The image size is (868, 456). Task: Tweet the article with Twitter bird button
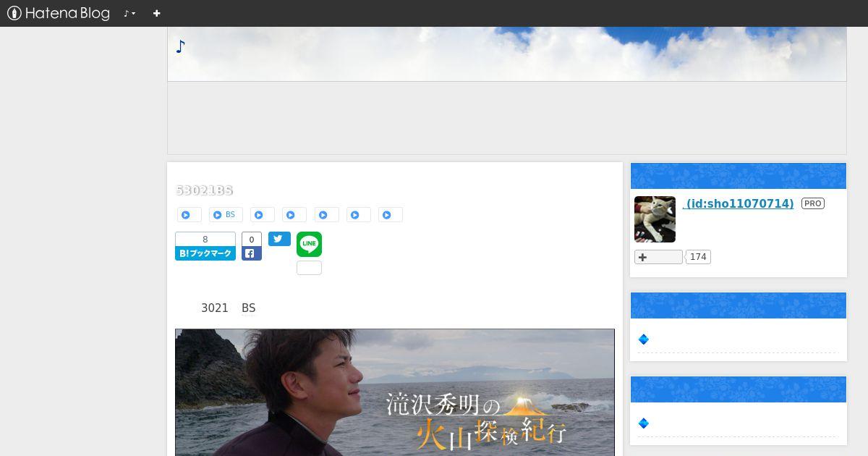(x=279, y=239)
